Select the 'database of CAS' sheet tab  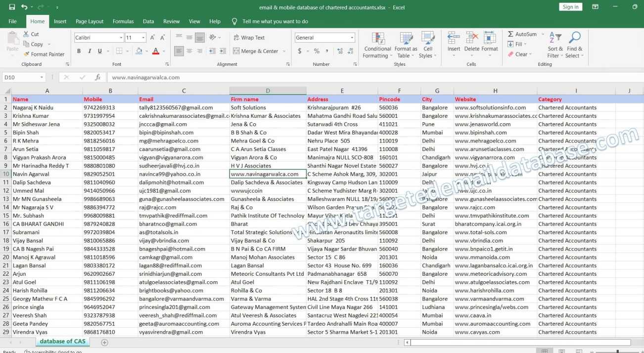click(x=62, y=342)
